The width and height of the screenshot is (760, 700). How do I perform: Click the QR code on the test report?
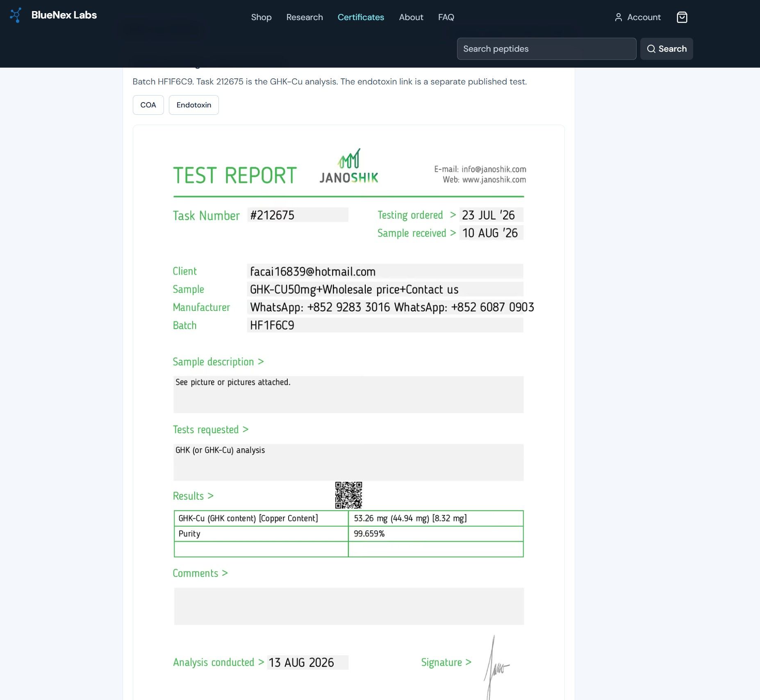(x=348, y=495)
